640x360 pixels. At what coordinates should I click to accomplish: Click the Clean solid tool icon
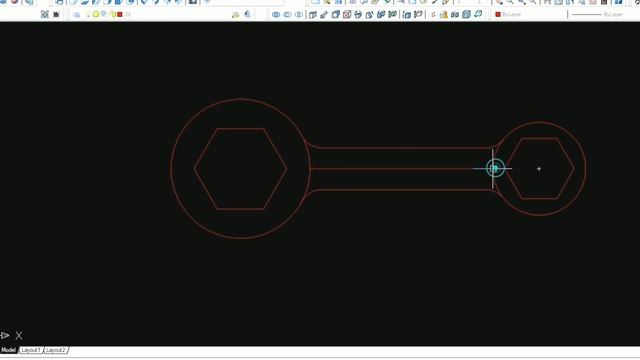(x=444, y=15)
